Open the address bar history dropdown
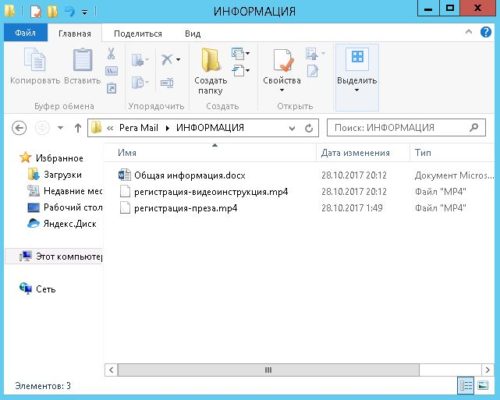This screenshot has width=500, height=400. coord(292,128)
